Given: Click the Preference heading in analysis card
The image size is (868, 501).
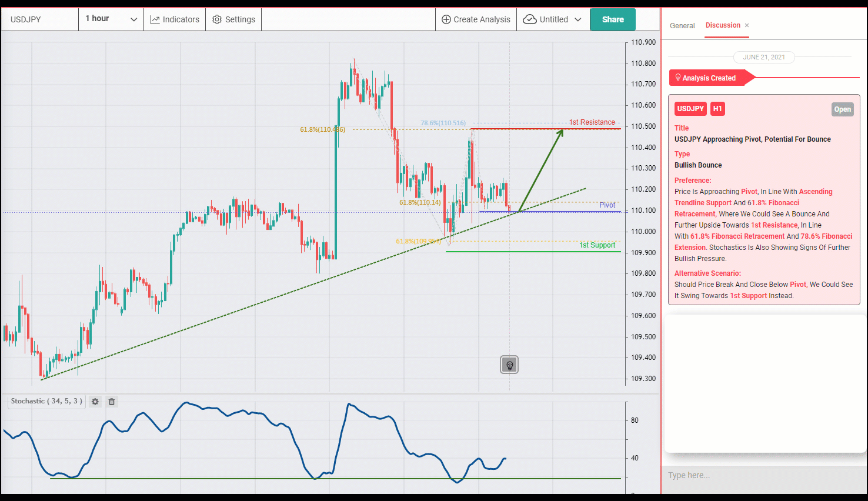Looking at the screenshot, I should [x=693, y=181].
